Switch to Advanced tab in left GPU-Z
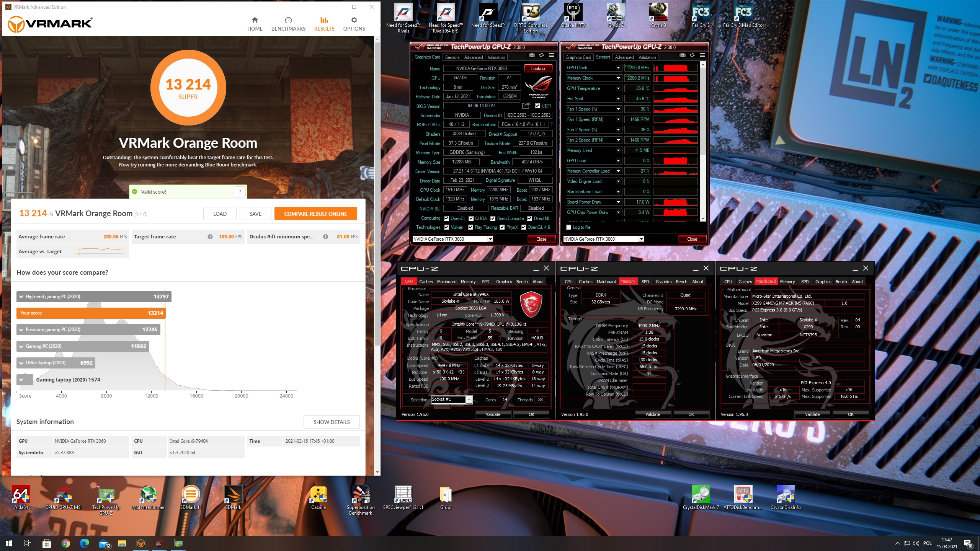 [x=473, y=57]
